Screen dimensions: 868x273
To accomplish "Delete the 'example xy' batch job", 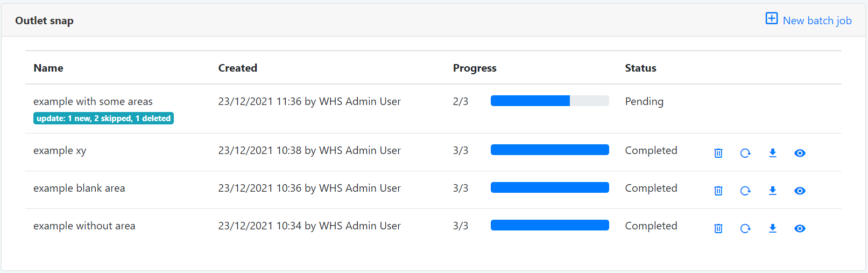I will (x=718, y=153).
